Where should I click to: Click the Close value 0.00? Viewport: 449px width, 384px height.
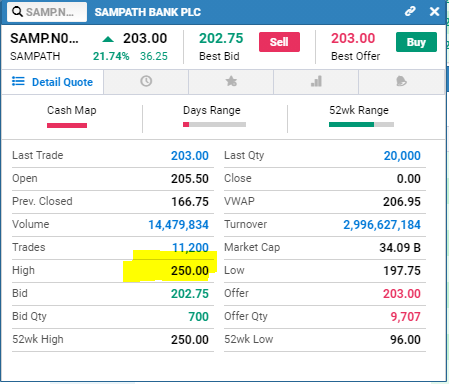(409, 179)
